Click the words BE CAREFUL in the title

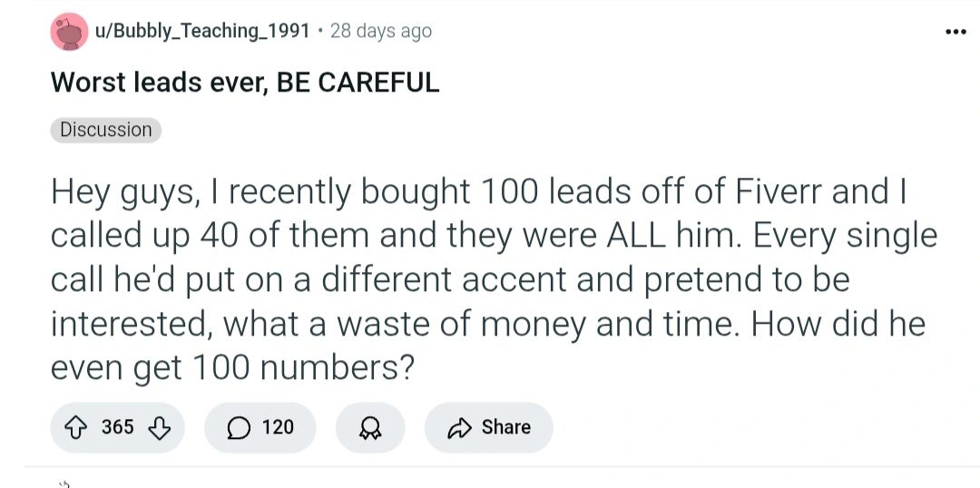coord(358,82)
